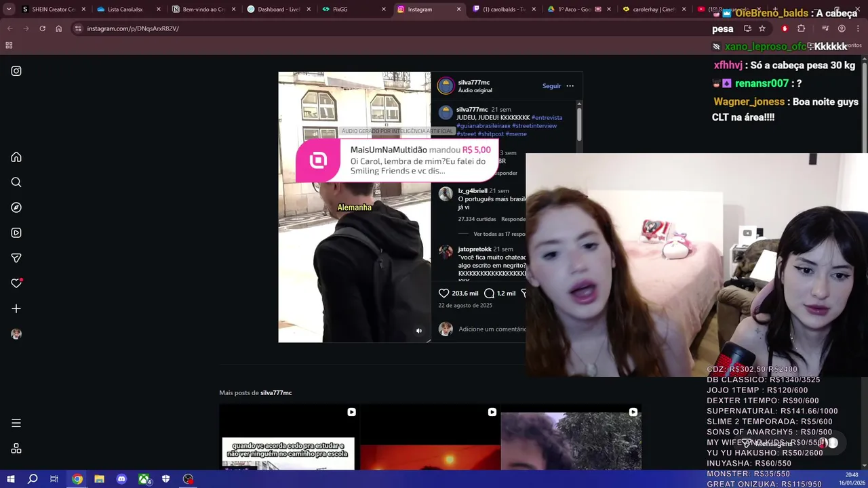Close the Instagram browser tab

click(458, 9)
